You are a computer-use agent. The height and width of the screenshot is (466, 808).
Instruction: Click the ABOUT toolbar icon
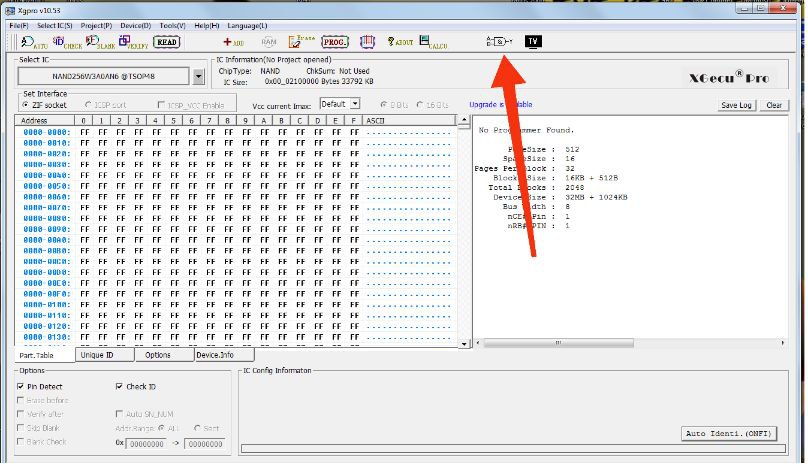pyautogui.click(x=400, y=42)
